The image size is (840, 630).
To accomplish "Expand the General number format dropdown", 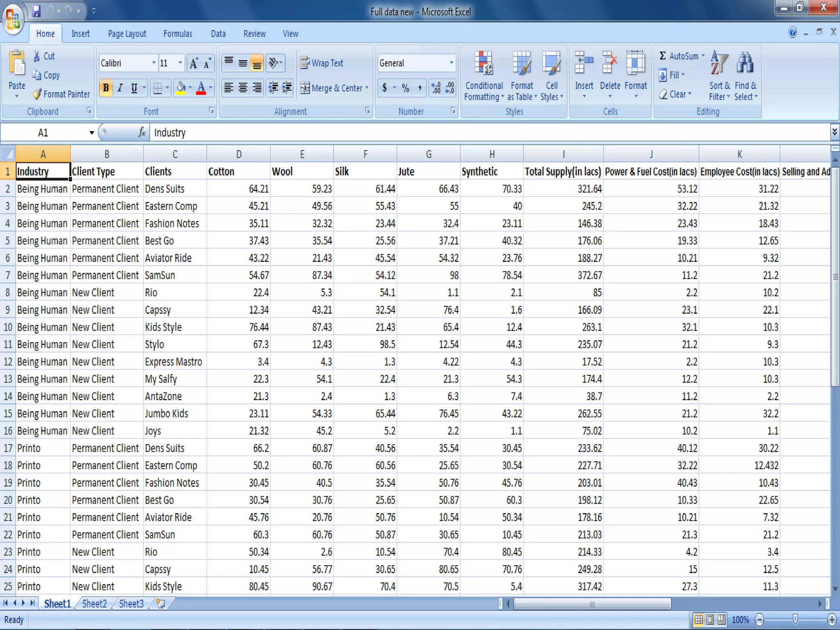I will click(451, 63).
